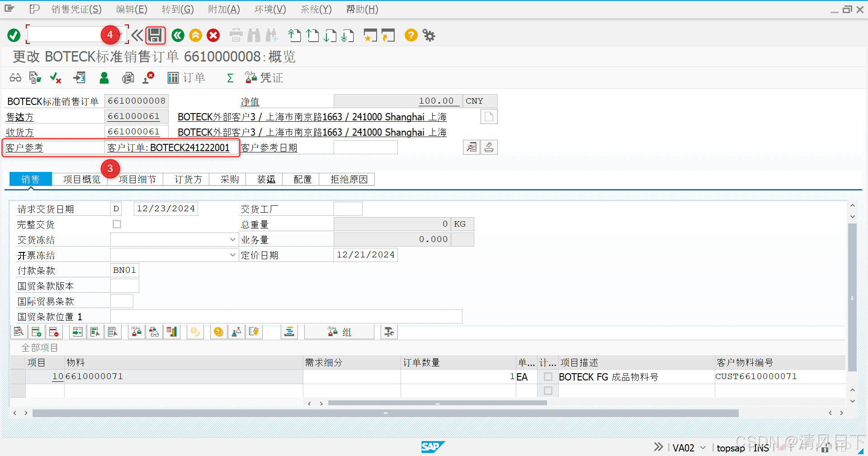The height and width of the screenshot is (456, 868).
Task: Click the delete item row icon
Action: coord(54,332)
